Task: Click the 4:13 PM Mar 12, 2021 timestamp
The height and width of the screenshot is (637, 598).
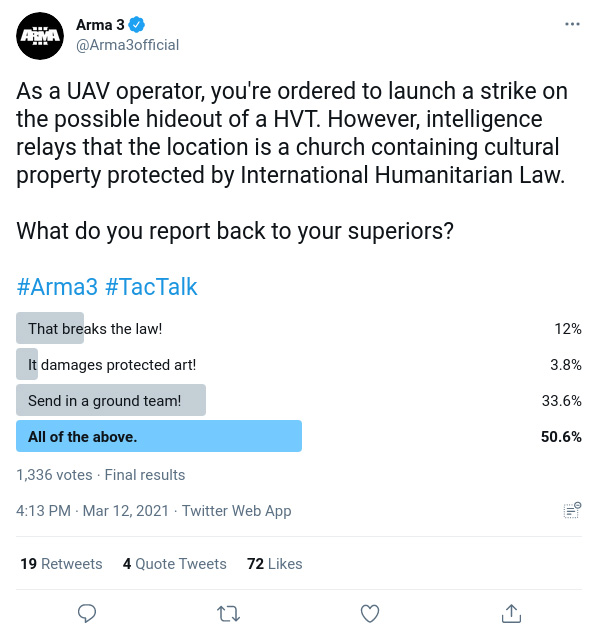Action: (92, 511)
